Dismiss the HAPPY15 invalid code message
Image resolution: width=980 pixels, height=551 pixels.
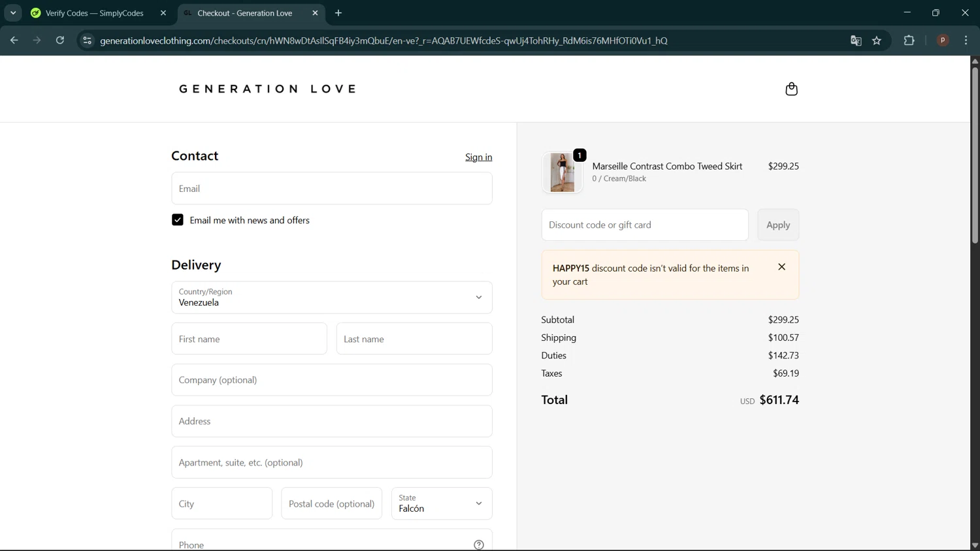point(781,267)
